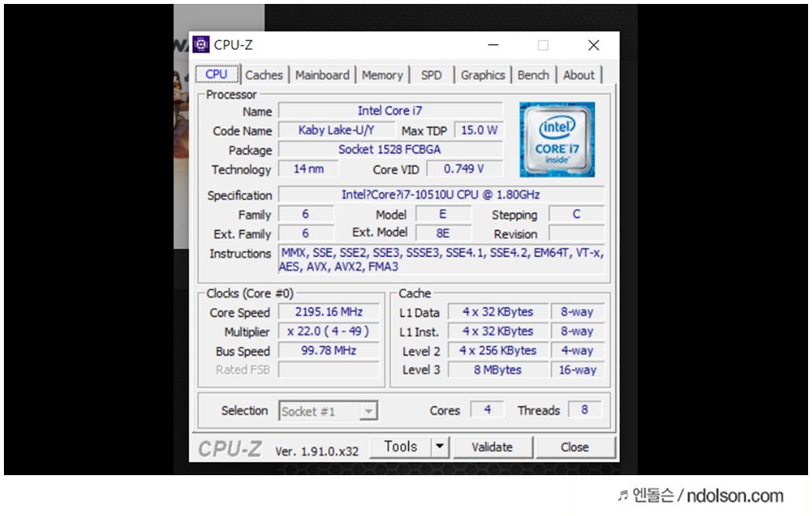Image resolution: width=812 pixels, height=516 pixels.
Task: Go to the SPD tab
Action: (431, 75)
